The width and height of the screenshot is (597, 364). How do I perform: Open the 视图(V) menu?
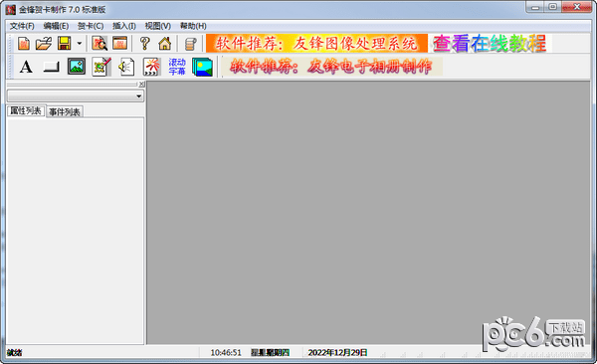click(158, 26)
